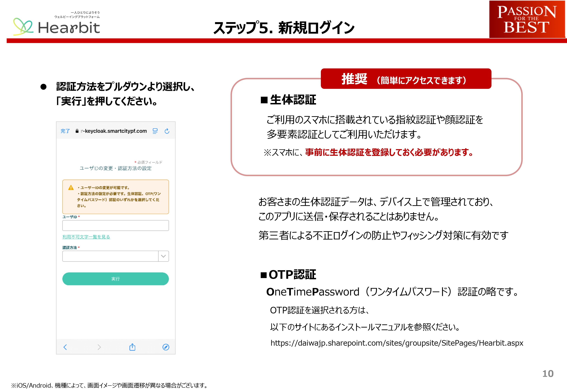
Task: Click the padlock icon beside the URL
Action: pos(77,131)
